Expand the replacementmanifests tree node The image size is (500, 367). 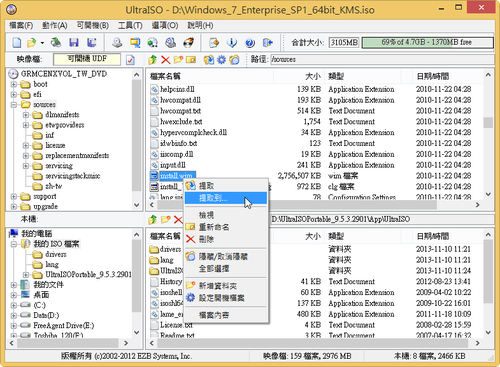tap(26, 156)
